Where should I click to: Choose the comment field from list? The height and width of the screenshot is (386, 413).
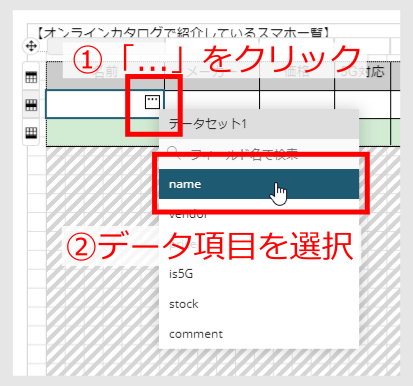click(259, 334)
